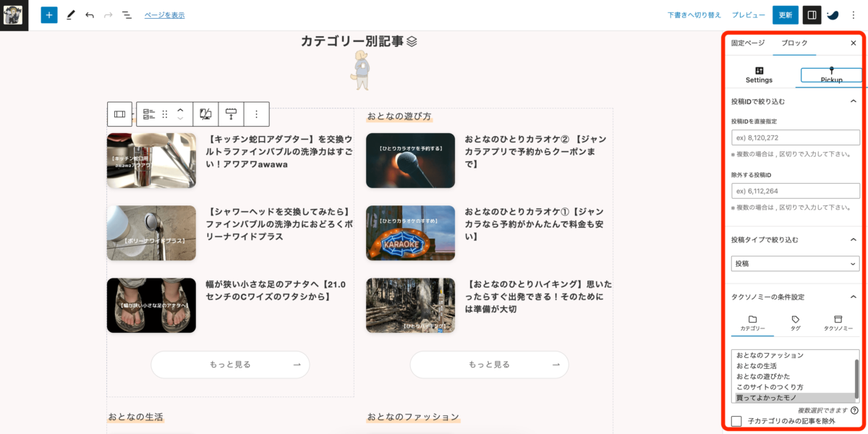Image resolution: width=868 pixels, height=434 pixels.
Task: Click もっと見る button under おとなの遊び方
Action: (489, 365)
